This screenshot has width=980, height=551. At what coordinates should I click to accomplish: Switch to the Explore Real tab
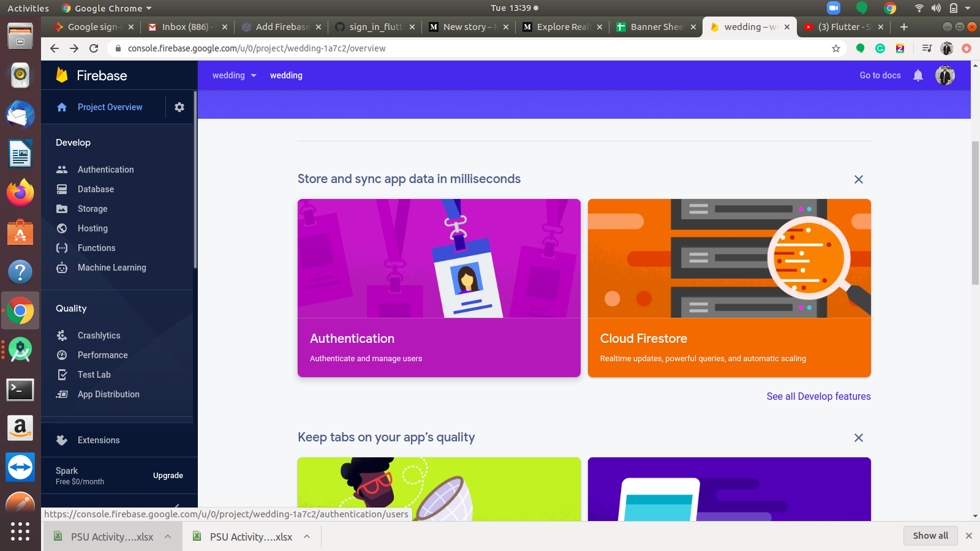click(x=562, y=27)
